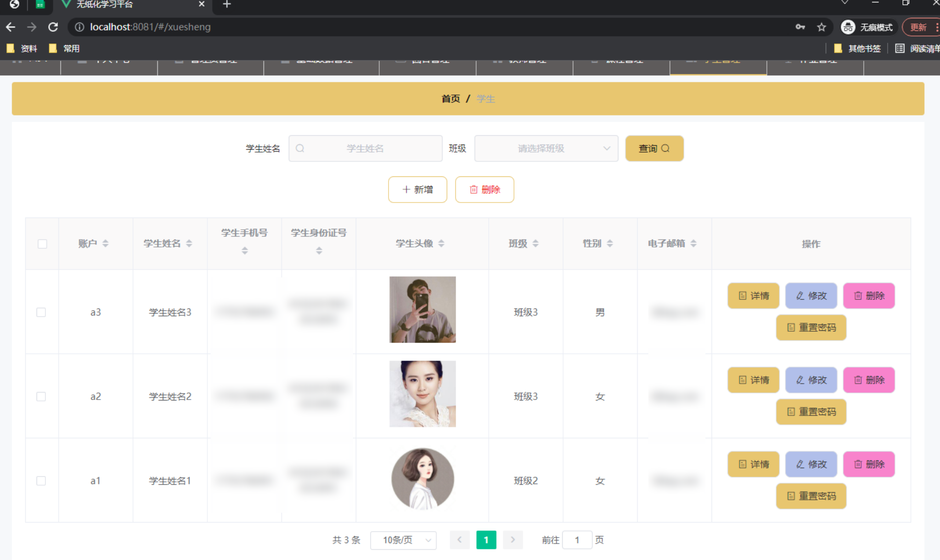The height and width of the screenshot is (560, 940).
Task: Open the 请选择班级 class dropdown
Action: pos(546,148)
